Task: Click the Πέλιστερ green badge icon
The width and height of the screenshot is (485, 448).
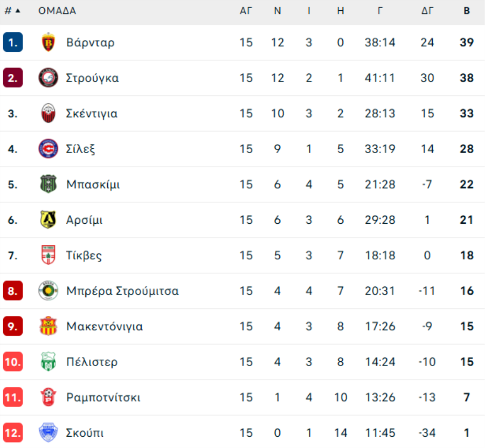Action: click(x=48, y=362)
